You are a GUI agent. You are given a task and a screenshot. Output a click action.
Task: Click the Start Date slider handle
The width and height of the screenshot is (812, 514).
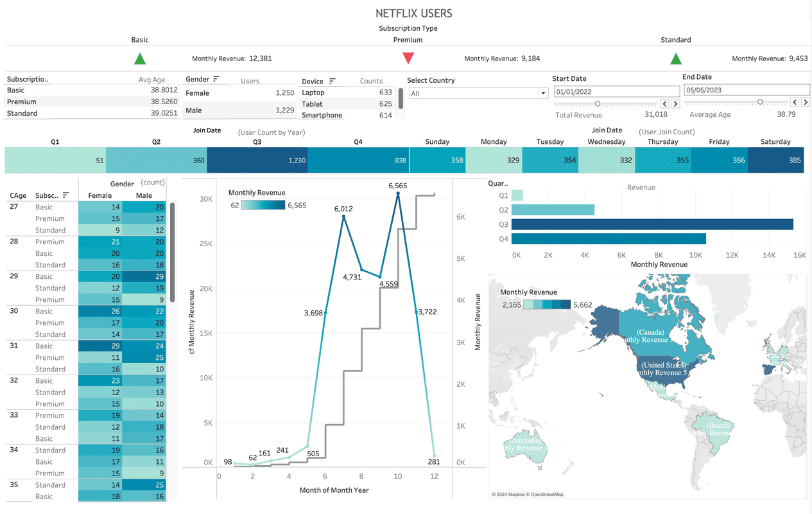click(598, 103)
